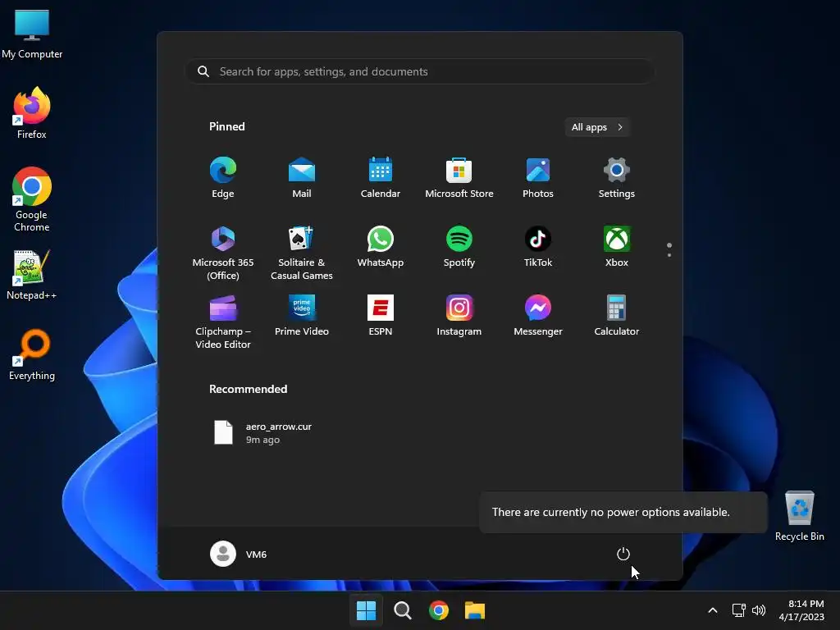This screenshot has height=630, width=840.
Task: Select Notepad++ desktop shortcut
Action: coord(32,275)
